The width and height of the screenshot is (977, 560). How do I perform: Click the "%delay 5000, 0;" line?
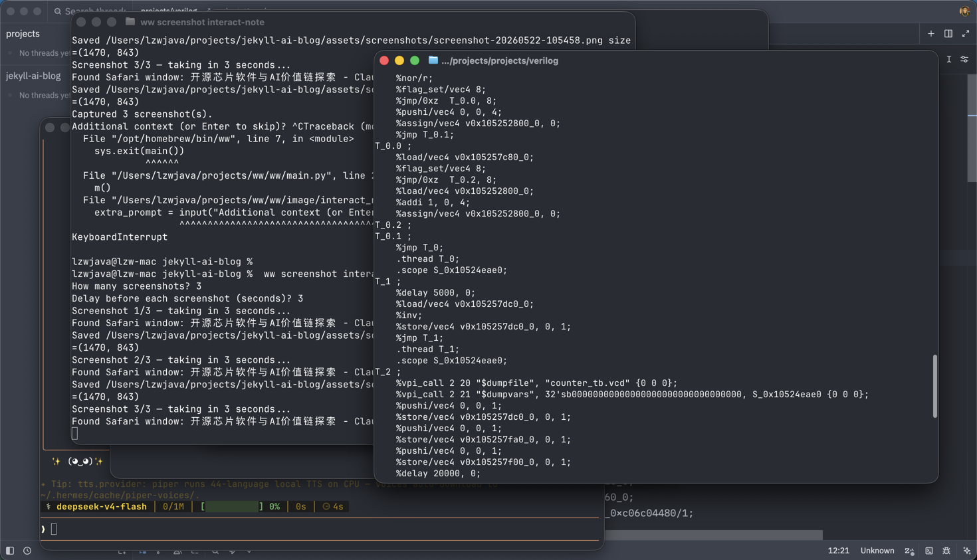(435, 293)
